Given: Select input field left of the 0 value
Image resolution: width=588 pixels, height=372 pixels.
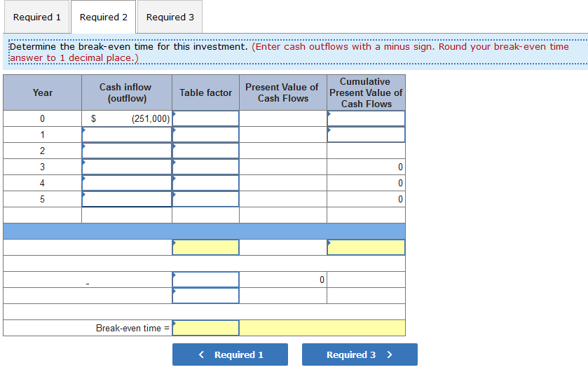Looking at the screenshot, I should point(205,280).
